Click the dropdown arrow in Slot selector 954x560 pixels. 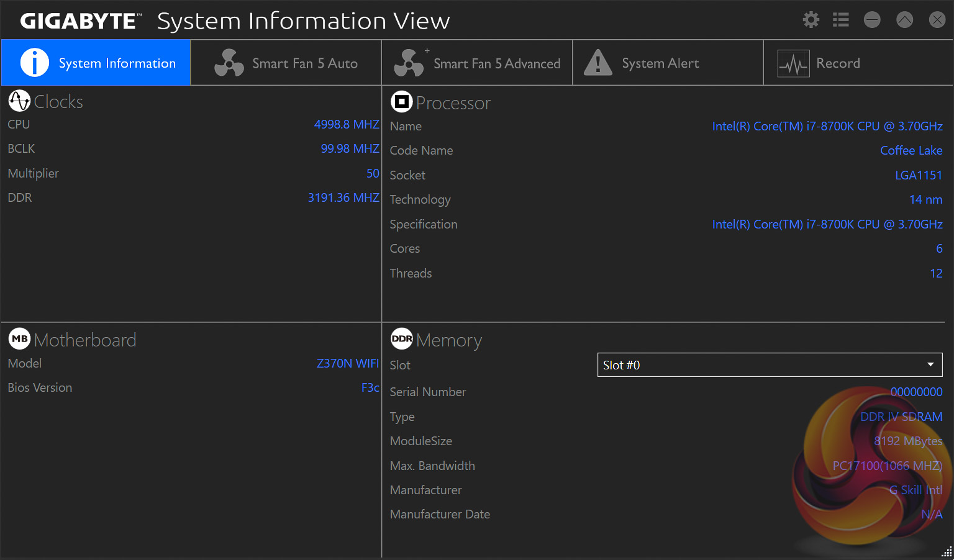tap(930, 364)
